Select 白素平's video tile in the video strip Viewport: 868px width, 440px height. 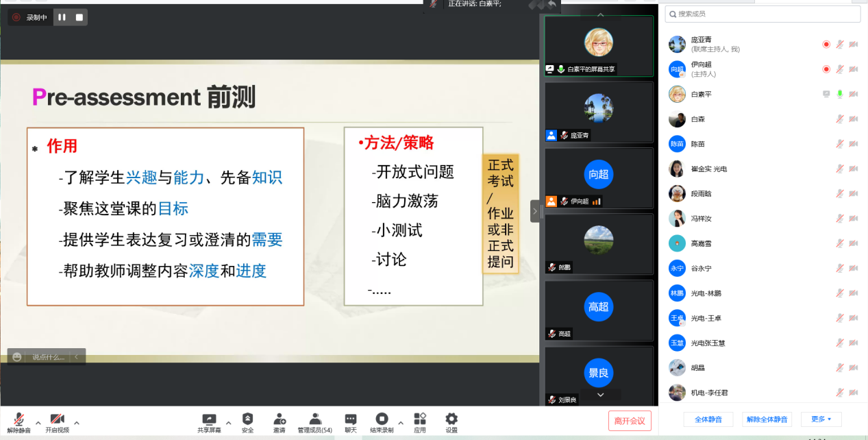[599, 46]
